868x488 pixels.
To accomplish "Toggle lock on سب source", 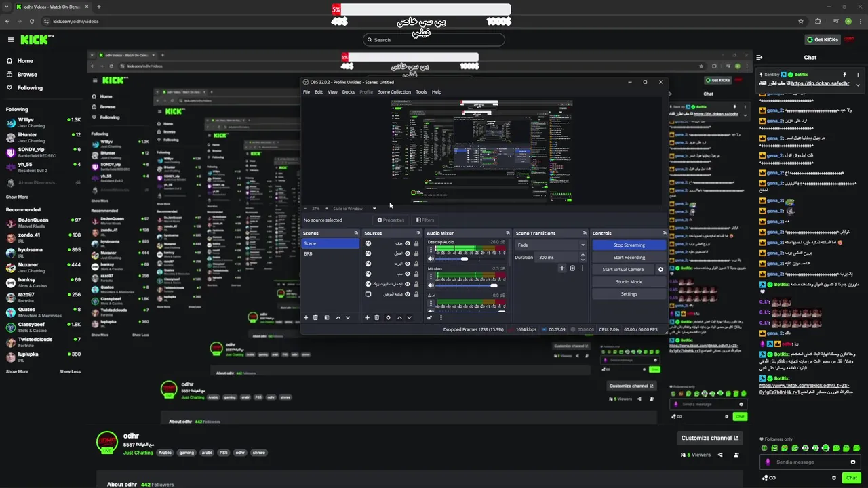I will pos(416,274).
